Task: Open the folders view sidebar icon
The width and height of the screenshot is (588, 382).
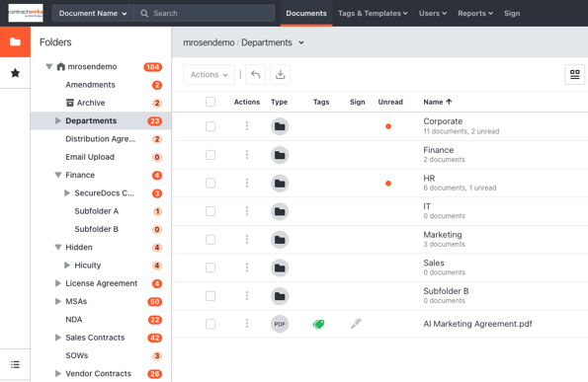Action: coord(15,41)
